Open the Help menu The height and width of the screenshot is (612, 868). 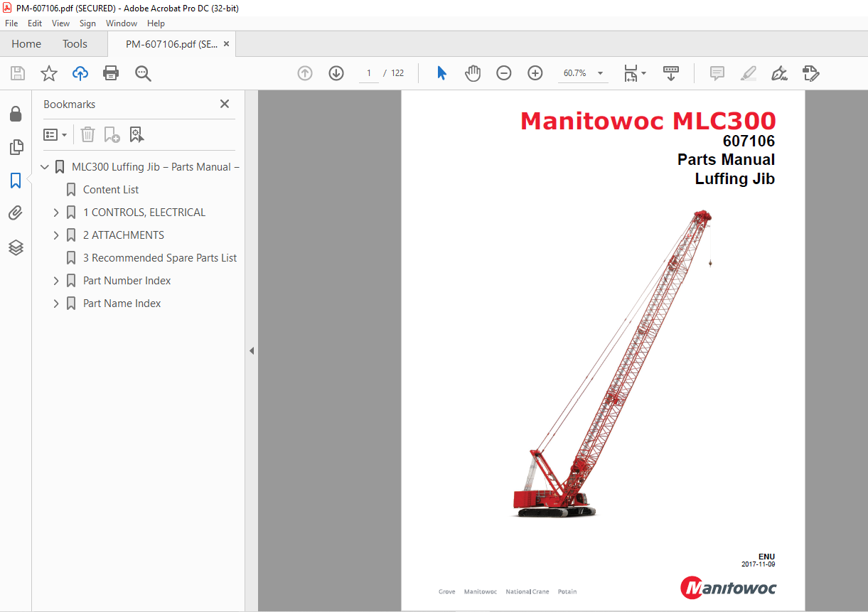coord(156,23)
